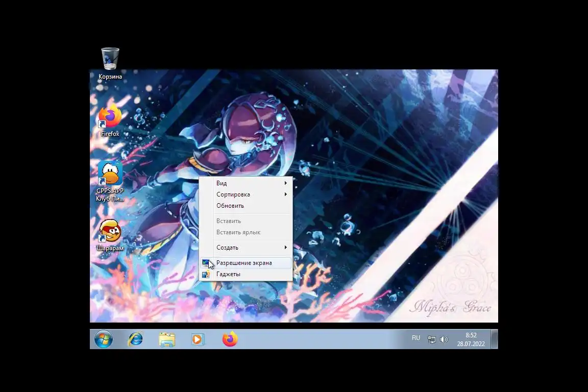Click the Show Desktop strip in the taskbar
Image resolution: width=588 pixels, height=392 pixels.
(495, 339)
